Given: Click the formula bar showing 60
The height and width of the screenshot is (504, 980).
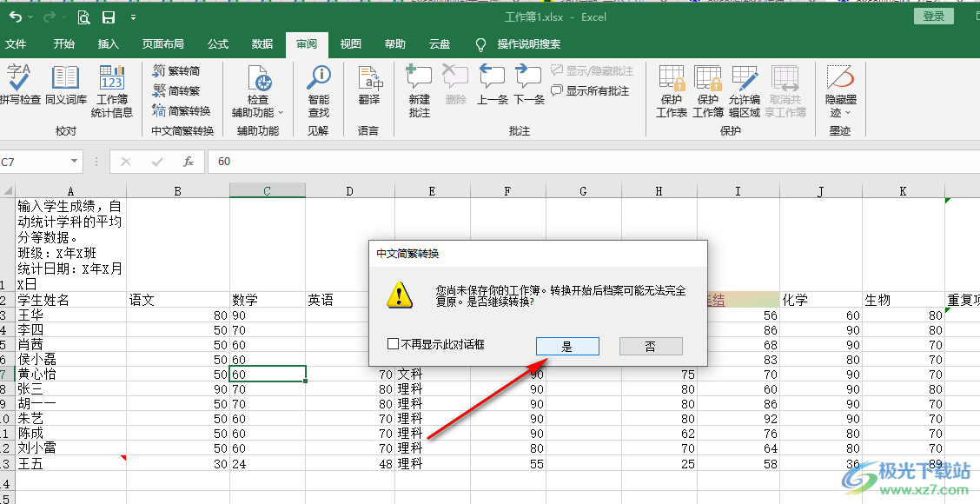Looking at the screenshot, I should coord(593,162).
